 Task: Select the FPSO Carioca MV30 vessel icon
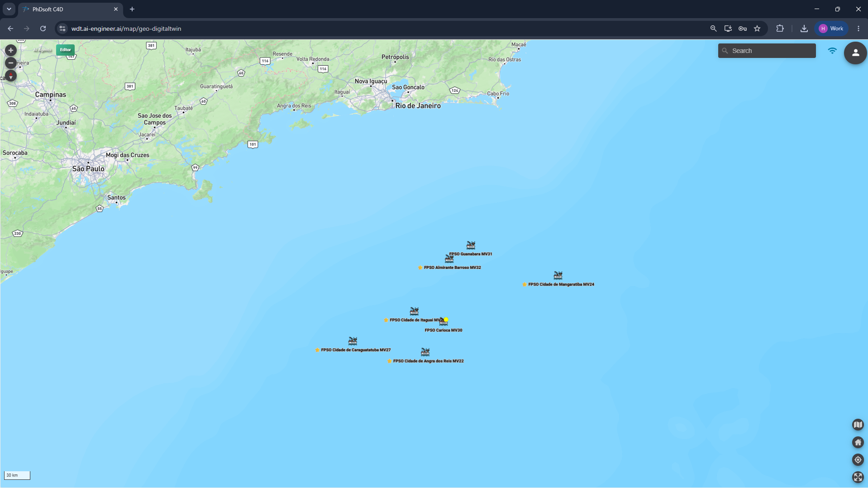pos(443,322)
